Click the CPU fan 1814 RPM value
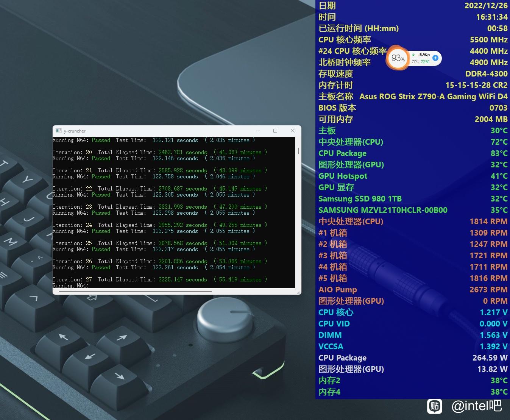 click(488, 222)
